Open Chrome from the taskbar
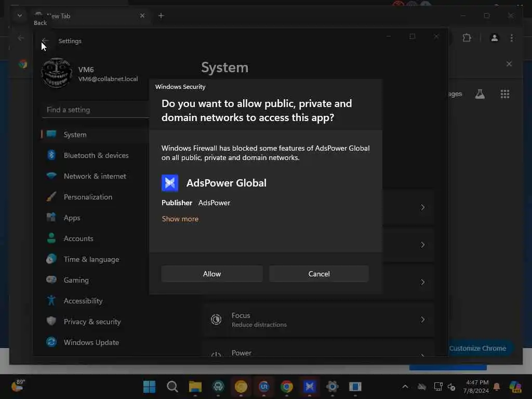The width and height of the screenshot is (532, 399). (287, 387)
